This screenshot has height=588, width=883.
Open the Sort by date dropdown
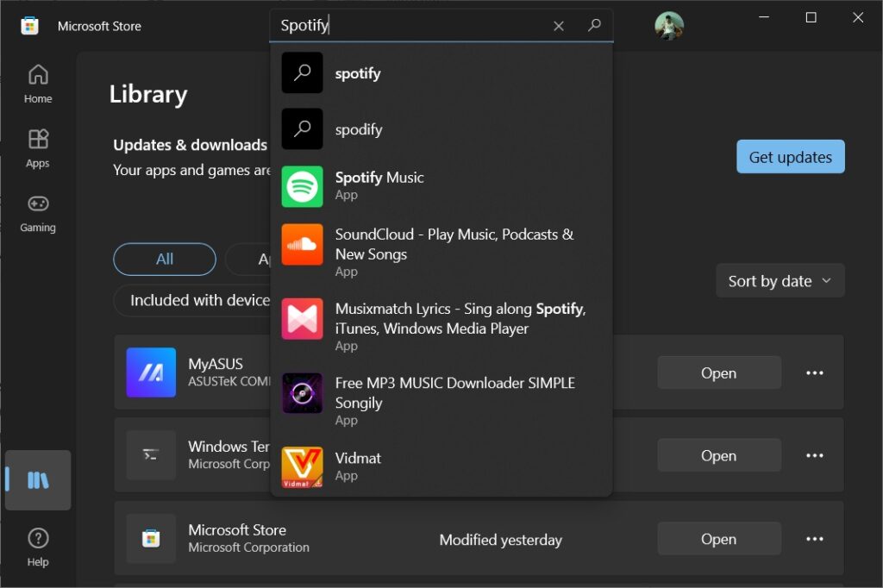coord(779,280)
